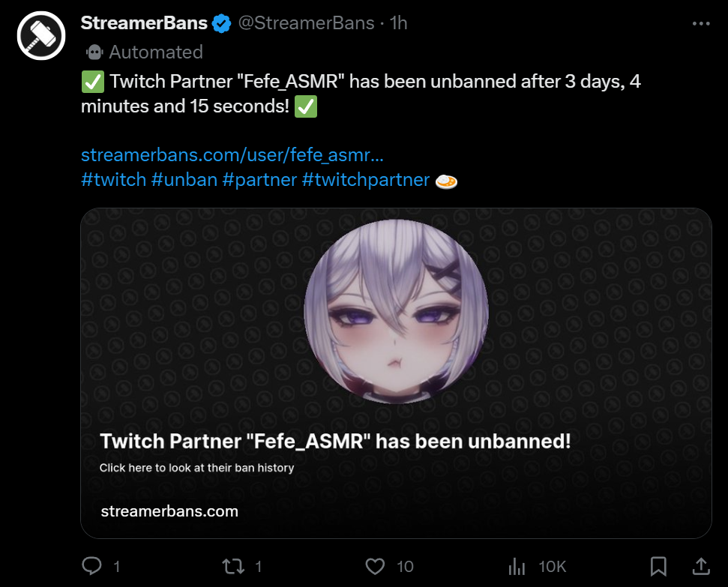This screenshot has height=587, width=728.
Task: Click the @StreamerBans handle
Action: 306,23
